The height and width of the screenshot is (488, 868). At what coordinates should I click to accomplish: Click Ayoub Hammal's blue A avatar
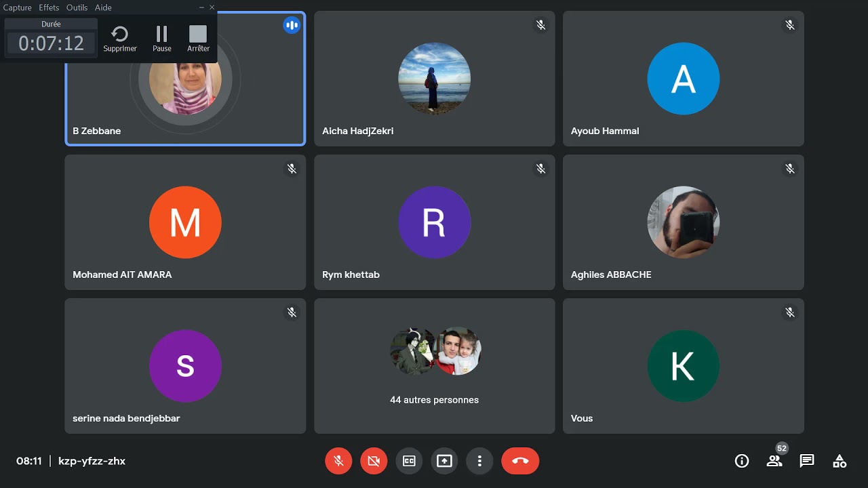tap(684, 79)
